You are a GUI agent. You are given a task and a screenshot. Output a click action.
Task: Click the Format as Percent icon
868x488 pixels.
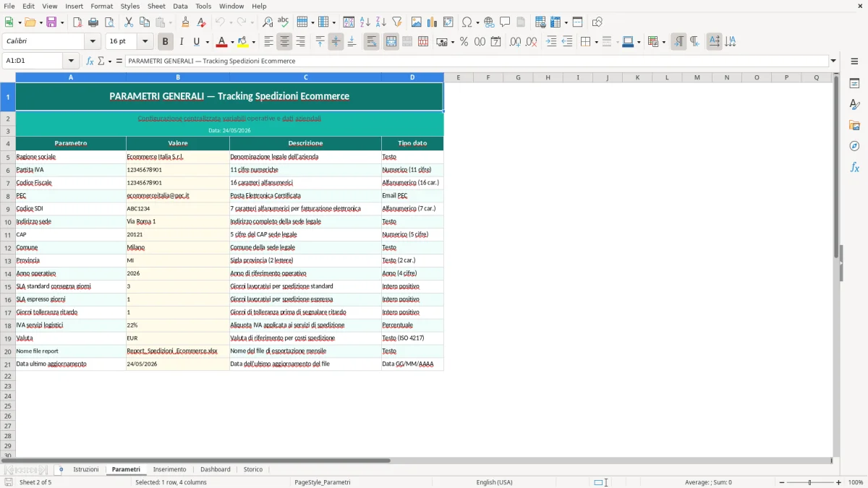click(x=464, y=42)
